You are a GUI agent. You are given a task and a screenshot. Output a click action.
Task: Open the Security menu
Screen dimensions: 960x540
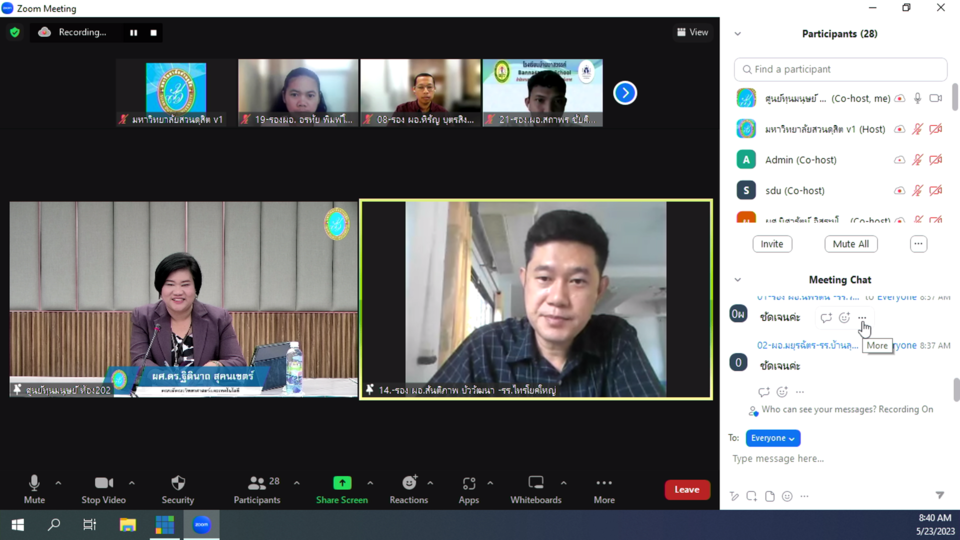tap(178, 489)
